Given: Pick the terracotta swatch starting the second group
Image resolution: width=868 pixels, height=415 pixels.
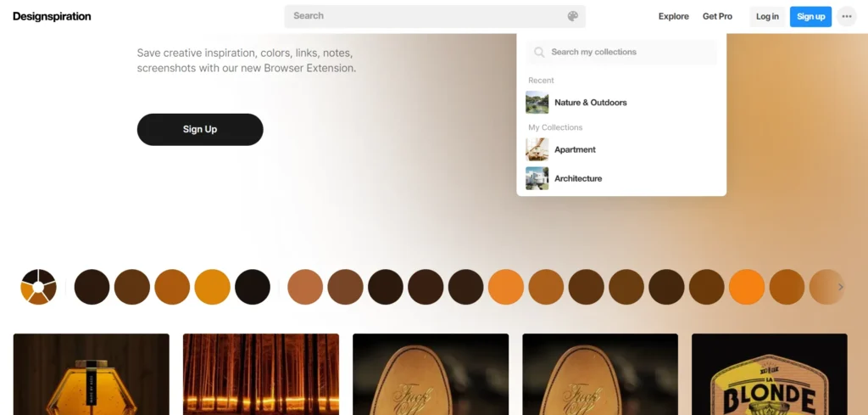Looking at the screenshot, I should point(305,287).
